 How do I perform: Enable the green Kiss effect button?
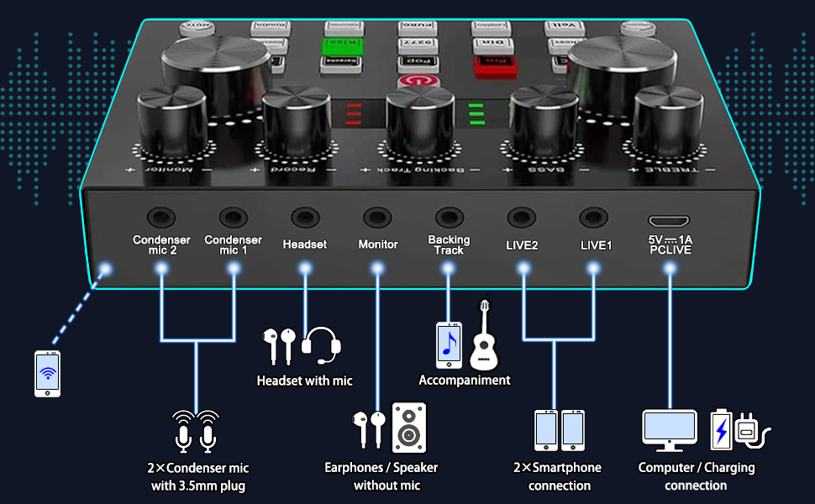(344, 46)
